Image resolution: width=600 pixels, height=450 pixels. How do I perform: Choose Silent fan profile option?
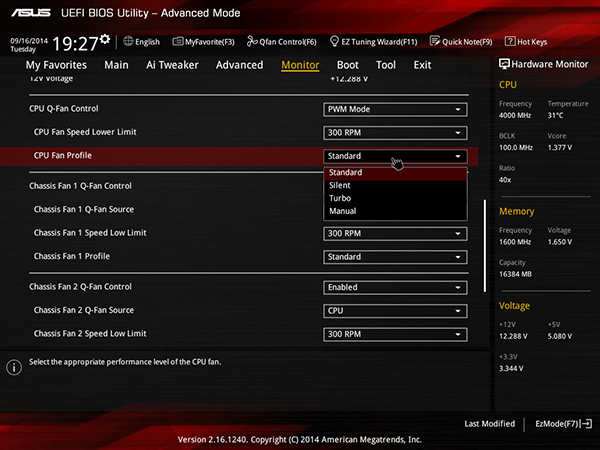tap(395, 186)
